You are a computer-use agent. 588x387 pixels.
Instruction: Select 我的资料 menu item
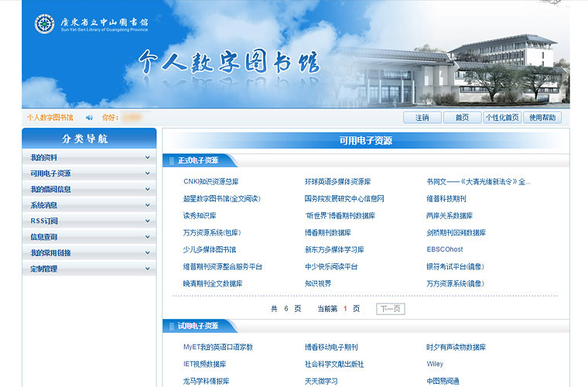click(x=89, y=157)
